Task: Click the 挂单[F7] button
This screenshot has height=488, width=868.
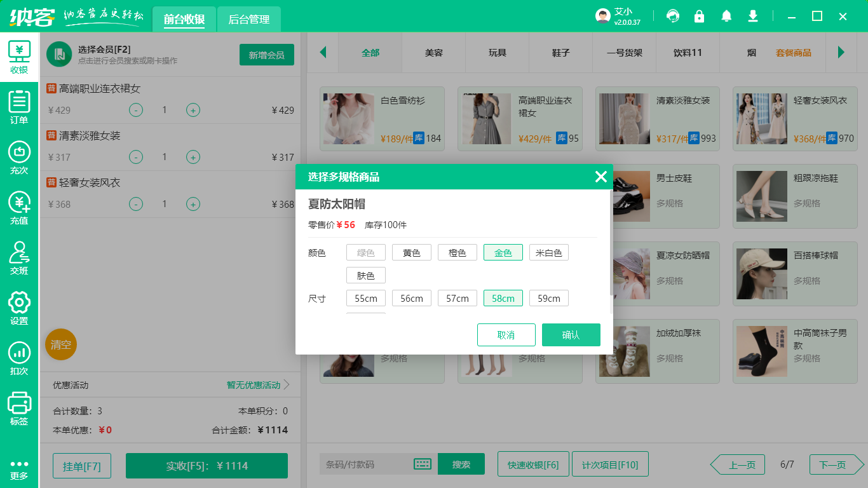Action: [x=82, y=466]
